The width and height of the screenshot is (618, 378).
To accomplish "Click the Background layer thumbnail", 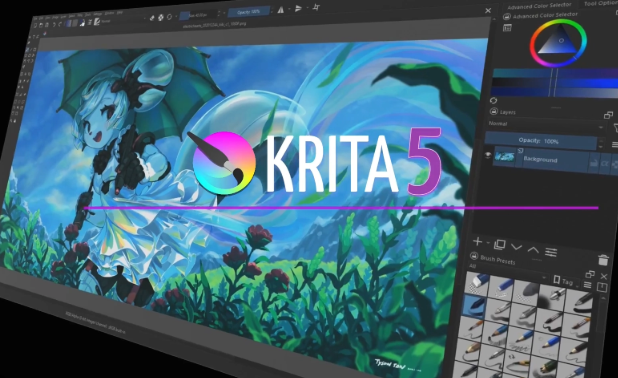I will pos(504,156).
